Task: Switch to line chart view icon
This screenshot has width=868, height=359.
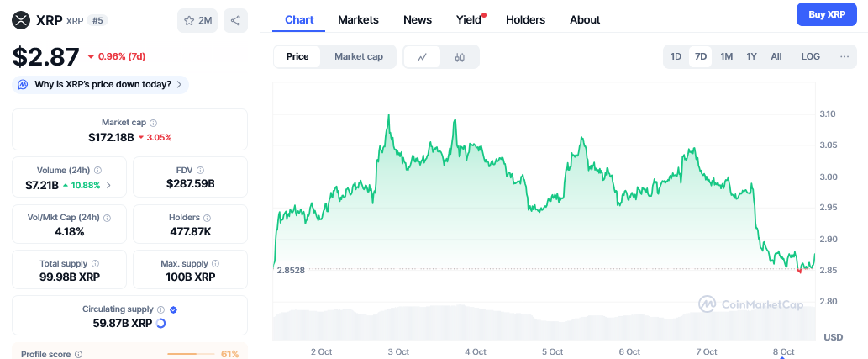Action: (x=423, y=57)
